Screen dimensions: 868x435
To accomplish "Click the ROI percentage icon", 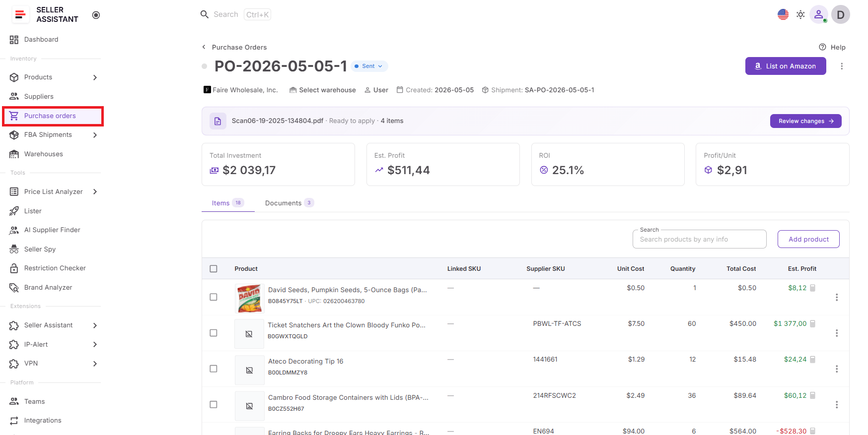I will point(544,170).
